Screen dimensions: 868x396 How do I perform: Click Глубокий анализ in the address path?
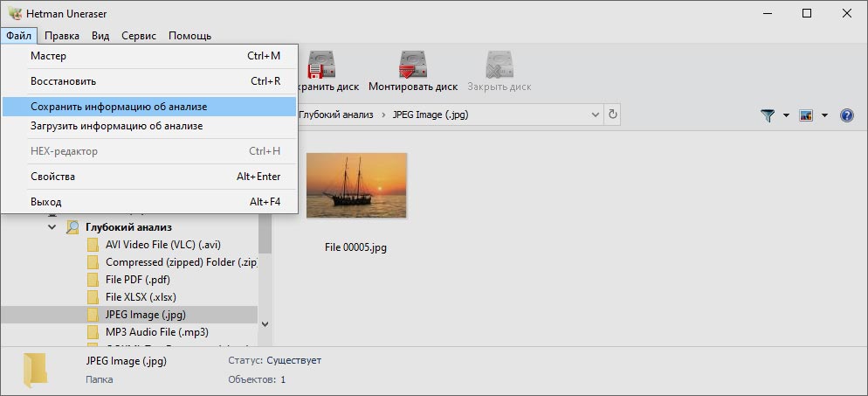point(335,115)
